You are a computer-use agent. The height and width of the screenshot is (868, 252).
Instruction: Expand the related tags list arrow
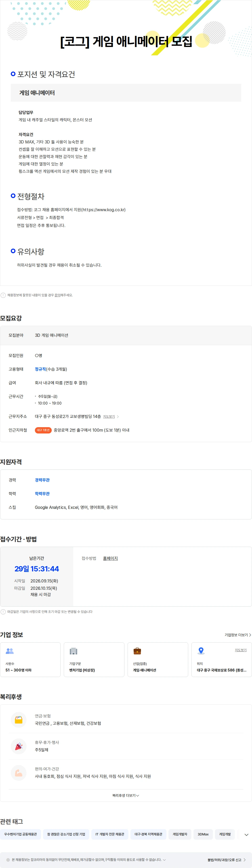246,835
